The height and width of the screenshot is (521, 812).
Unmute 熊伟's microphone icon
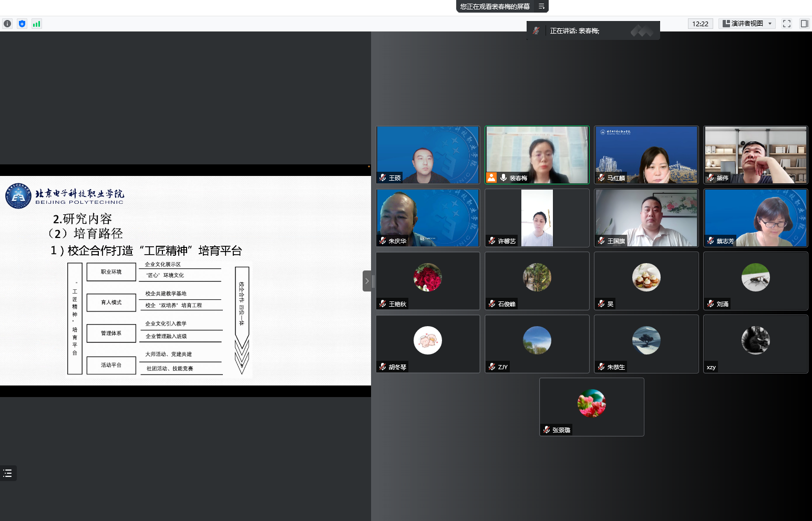pyautogui.click(x=711, y=178)
